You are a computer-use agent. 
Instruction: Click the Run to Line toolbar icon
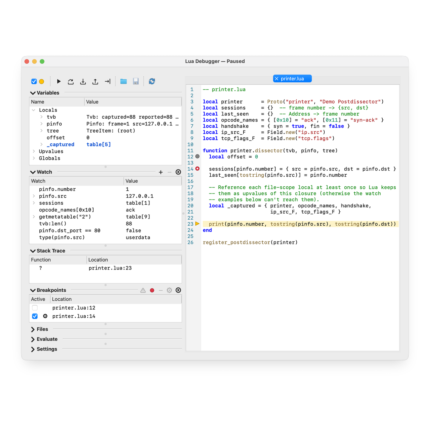(108, 81)
